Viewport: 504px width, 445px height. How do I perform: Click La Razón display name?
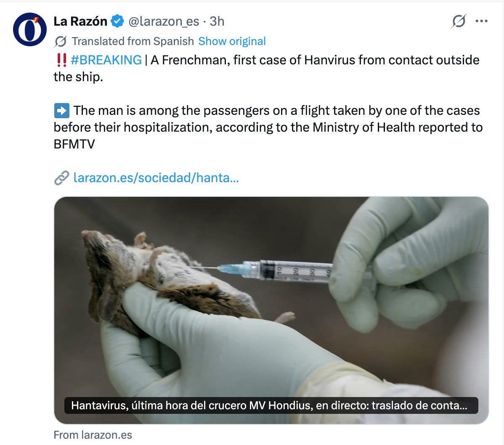pyautogui.click(x=80, y=21)
